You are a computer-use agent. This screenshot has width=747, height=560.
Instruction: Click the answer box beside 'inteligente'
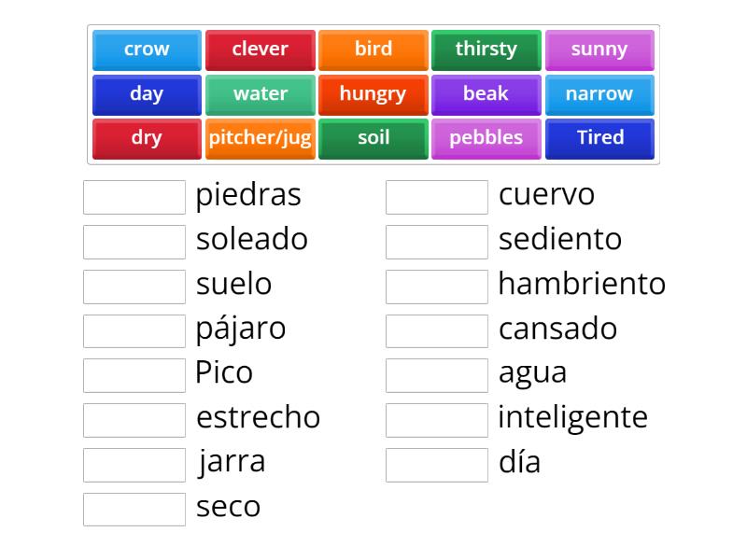coord(436,419)
